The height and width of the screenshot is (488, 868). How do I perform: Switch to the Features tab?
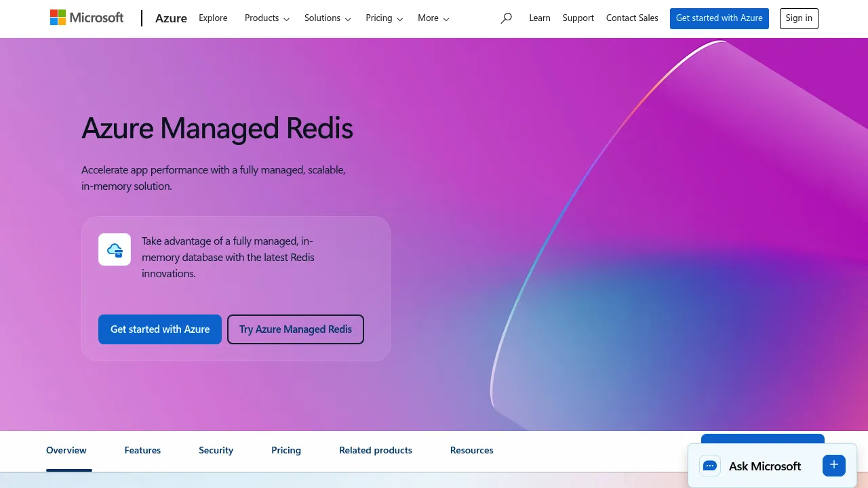pos(142,451)
